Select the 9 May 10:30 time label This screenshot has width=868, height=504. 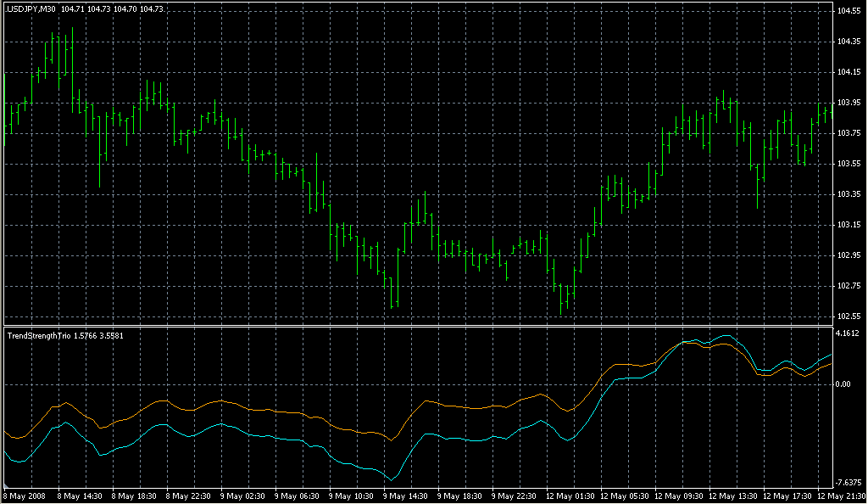coord(353,496)
